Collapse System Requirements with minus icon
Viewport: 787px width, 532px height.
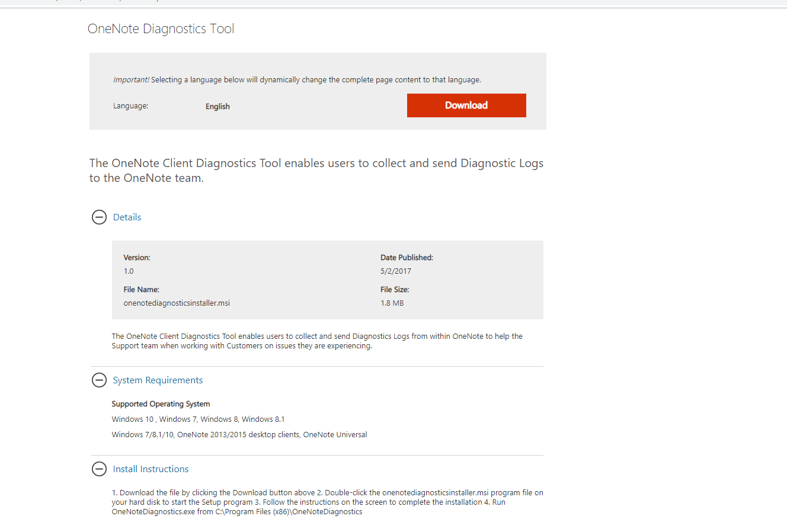pos(99,380)
